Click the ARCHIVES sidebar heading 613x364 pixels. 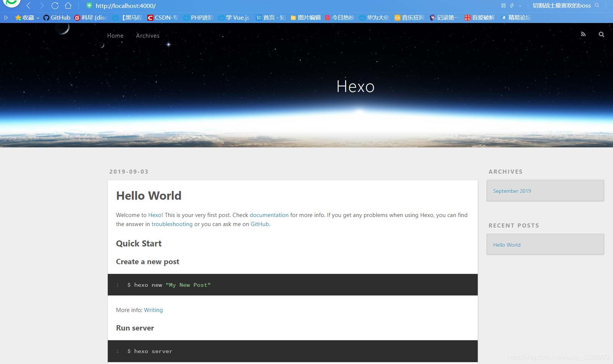506,171
